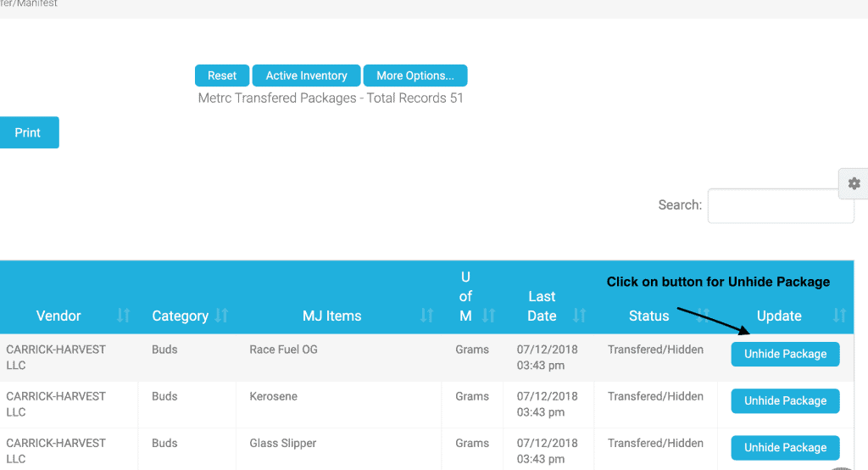Select the Update column header
The image size is (868, 470).
coord(779,316)
